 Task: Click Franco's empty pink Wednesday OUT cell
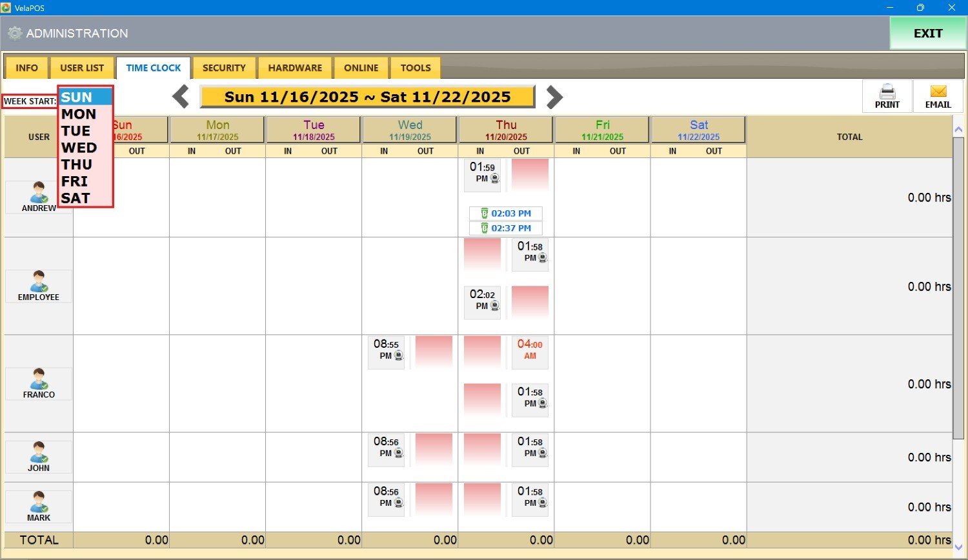pos(434,352)
